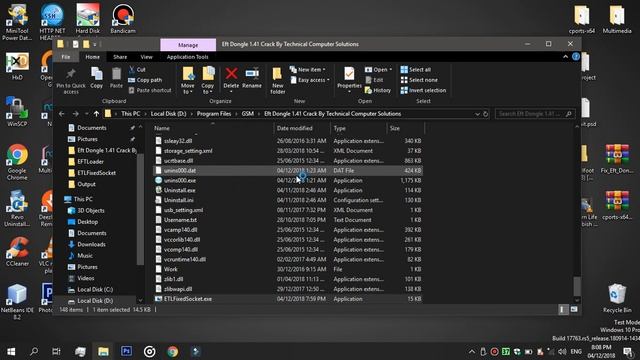Open Photoshop from the taskbar
This screenshot has width=640, height=360.
(x=126, y=351)
